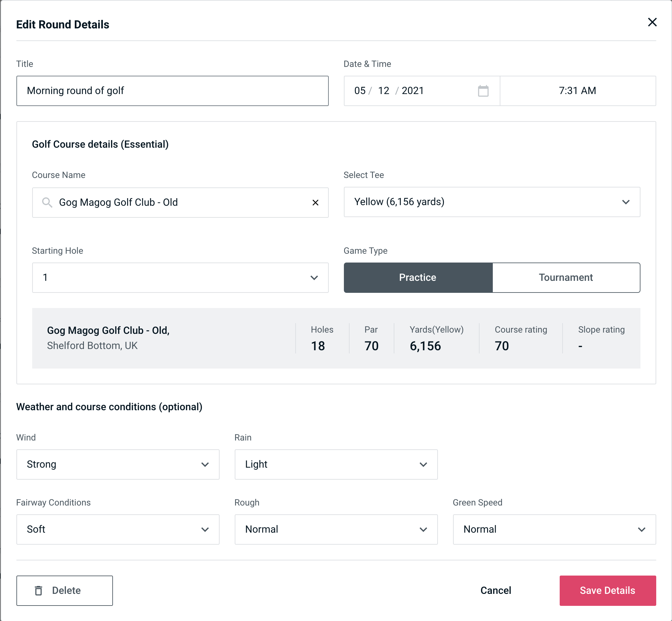The height and width of the screenshot is (621, 672).
Task: Select the Rough condition dropdown
Action: pyautogui.click(x=335, y=529)
